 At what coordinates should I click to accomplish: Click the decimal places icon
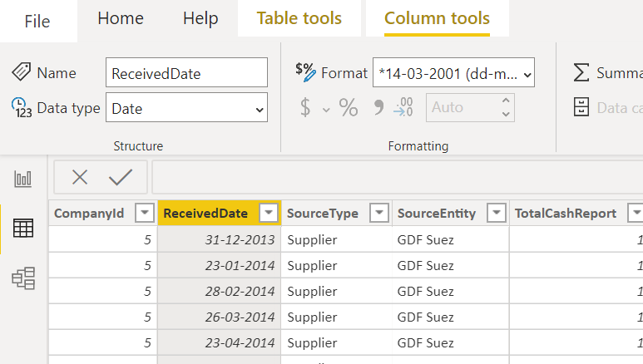tap(403, 107)
